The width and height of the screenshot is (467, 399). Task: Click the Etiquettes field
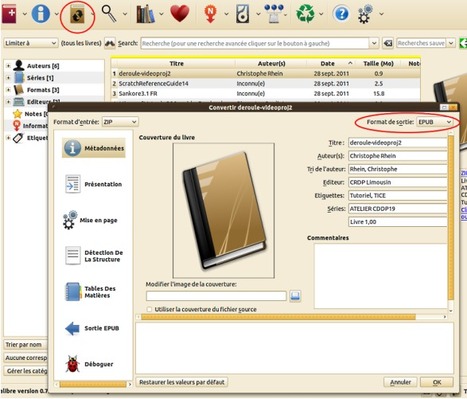coord(397,195)
